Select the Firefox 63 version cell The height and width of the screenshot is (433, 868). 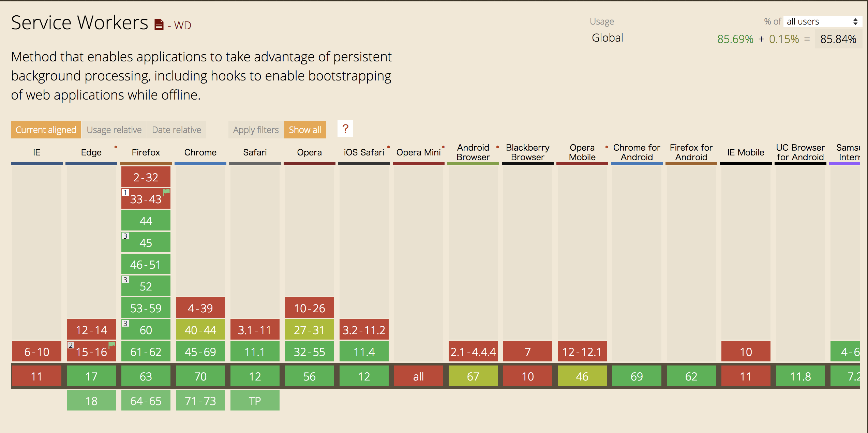click(146, 376)
